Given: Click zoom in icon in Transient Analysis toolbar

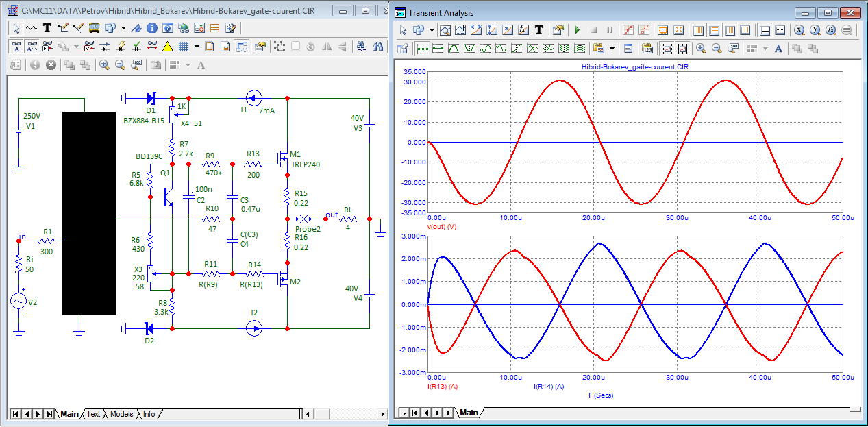Looking at the screenshot, I should point(701,49).
